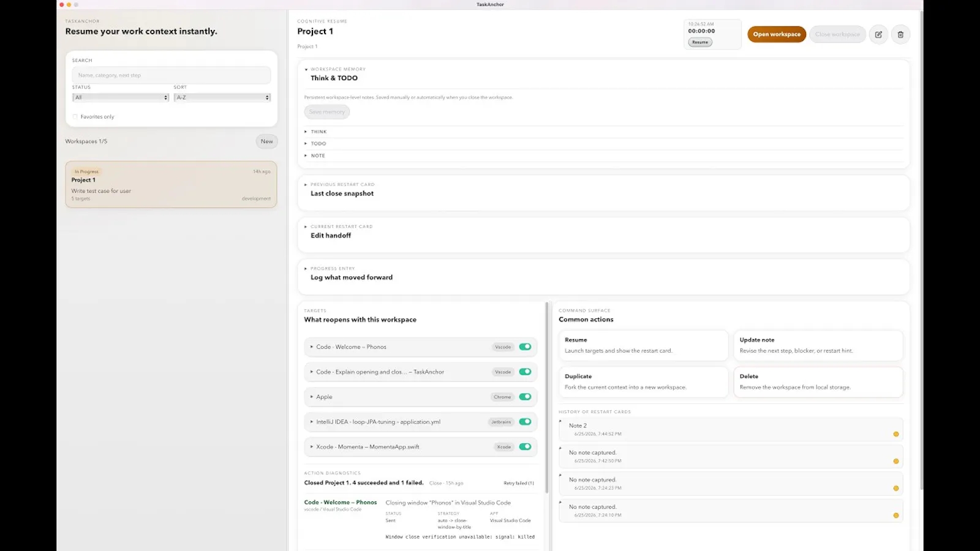Screen dimensions: 980x551
Task: Select the Project 1 workspace card
Action: 171,184
